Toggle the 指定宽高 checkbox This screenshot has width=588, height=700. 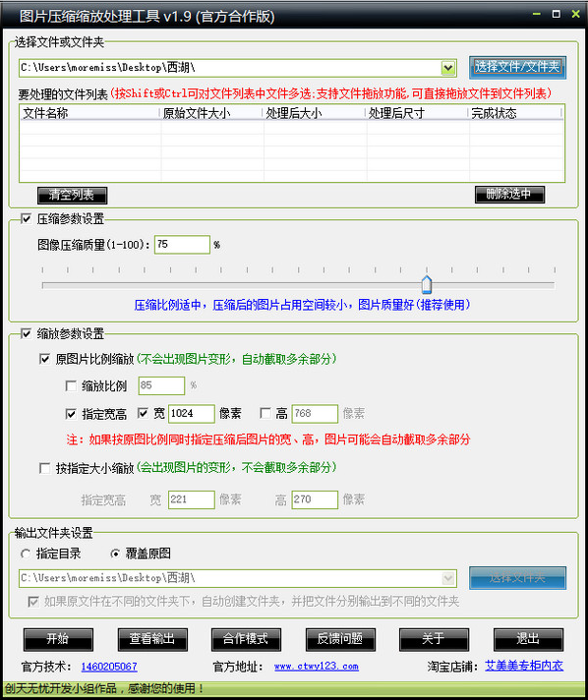pyautogui.click(x=71, y=414)
